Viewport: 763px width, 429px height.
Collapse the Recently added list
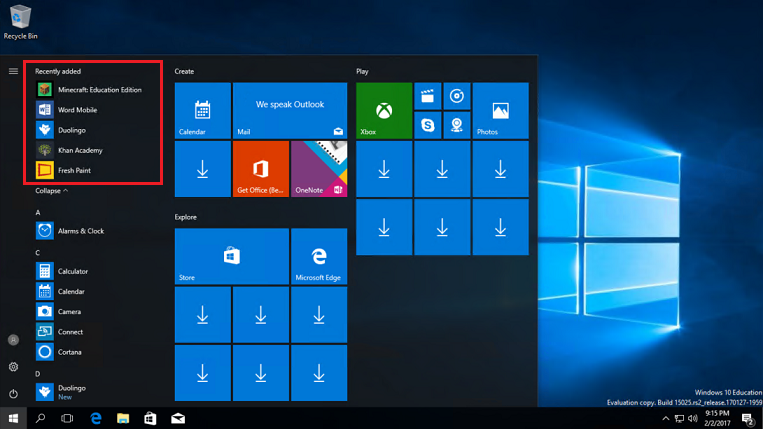[x=52, y=190]
